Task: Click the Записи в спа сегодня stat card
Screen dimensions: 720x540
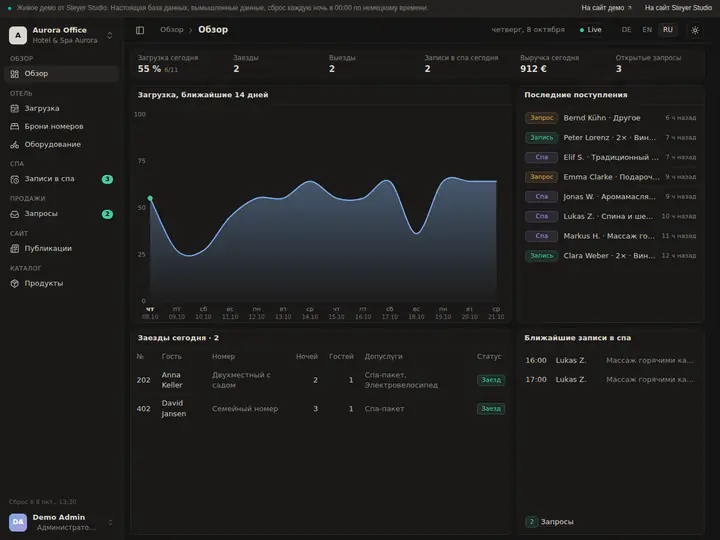Action: click(465, 64)
